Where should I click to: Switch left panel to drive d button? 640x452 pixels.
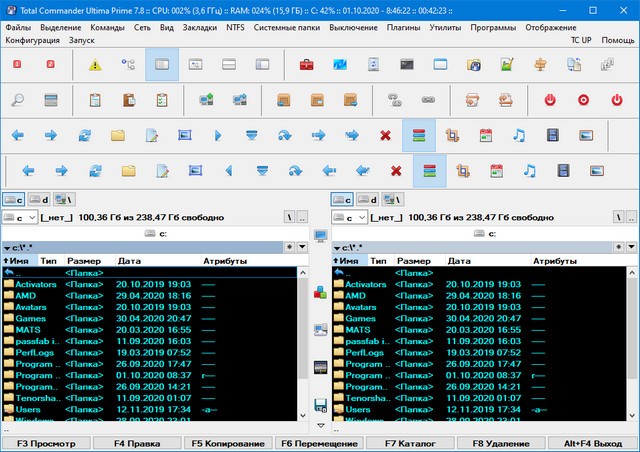(x=39, y=199)
